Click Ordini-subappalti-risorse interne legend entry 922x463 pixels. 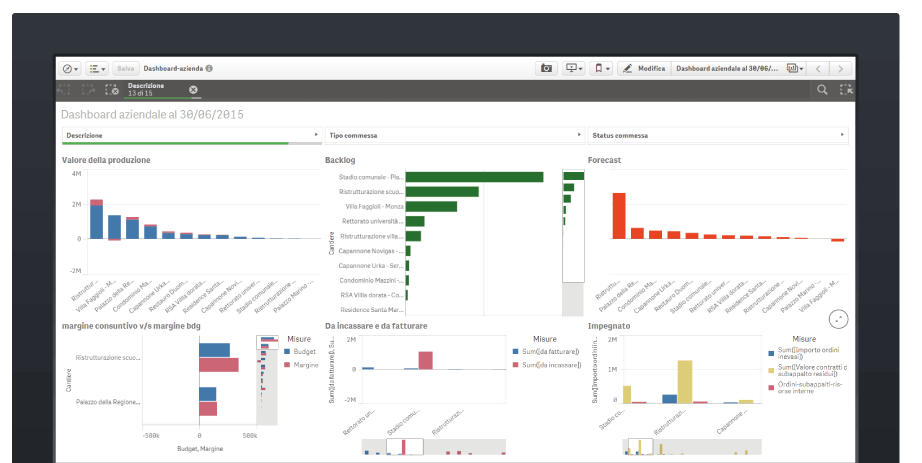point(805,387)
